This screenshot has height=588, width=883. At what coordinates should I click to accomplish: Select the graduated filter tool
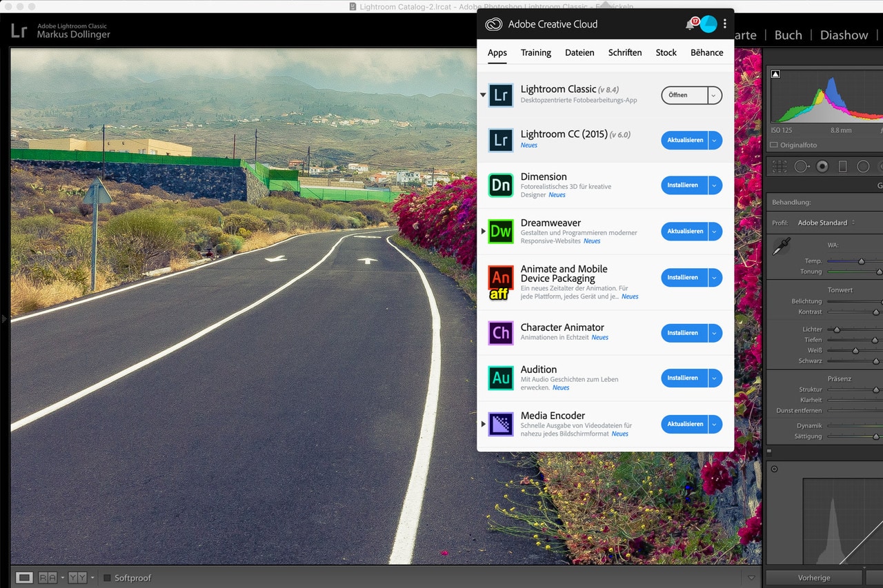[x=842, y=166]
